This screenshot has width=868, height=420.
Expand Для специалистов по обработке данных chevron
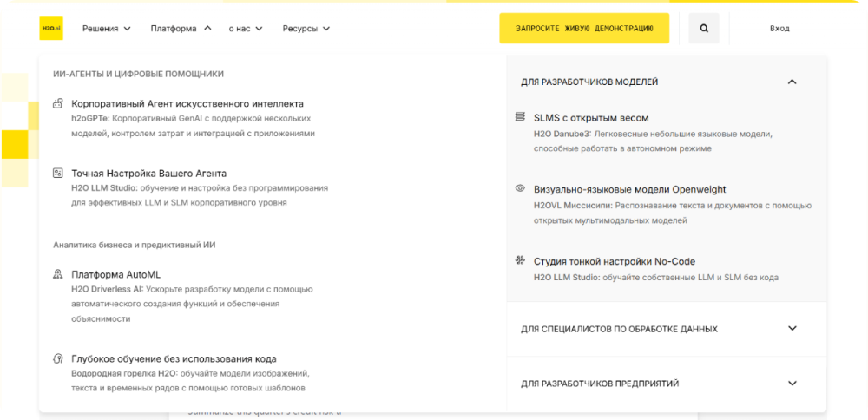(792, 328)
